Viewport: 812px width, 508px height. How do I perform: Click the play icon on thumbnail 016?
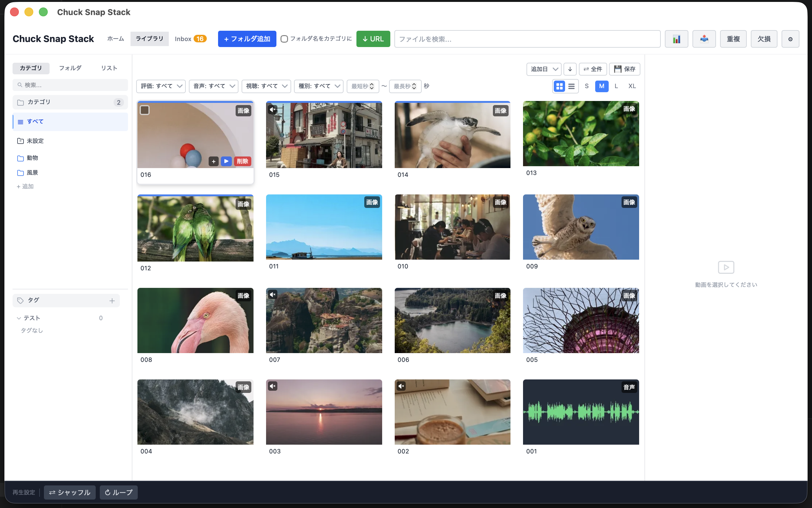click(226, 161)
